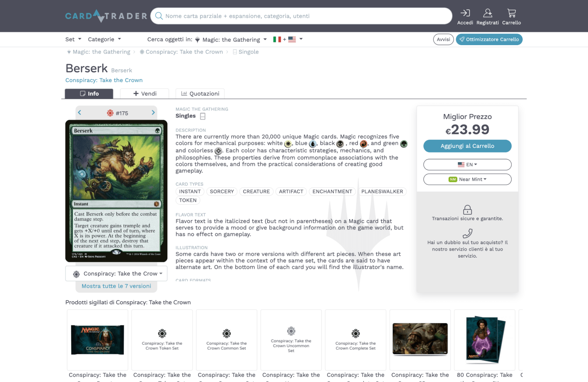Viewport: 588px width, 382px height.
Task: Click the black mana symbol
Action: point(340,144)
